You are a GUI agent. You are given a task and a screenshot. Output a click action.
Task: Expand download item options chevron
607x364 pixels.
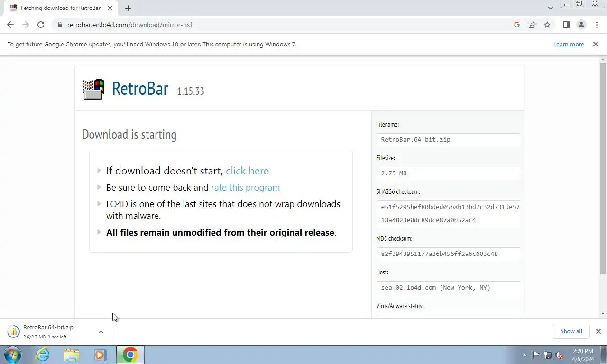point(101,332)
